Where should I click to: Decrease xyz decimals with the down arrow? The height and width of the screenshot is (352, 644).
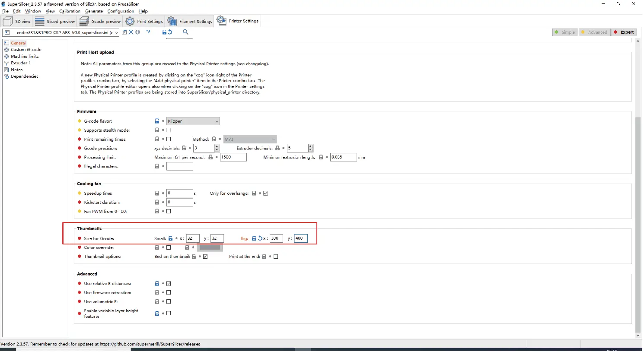pos(217,150)
